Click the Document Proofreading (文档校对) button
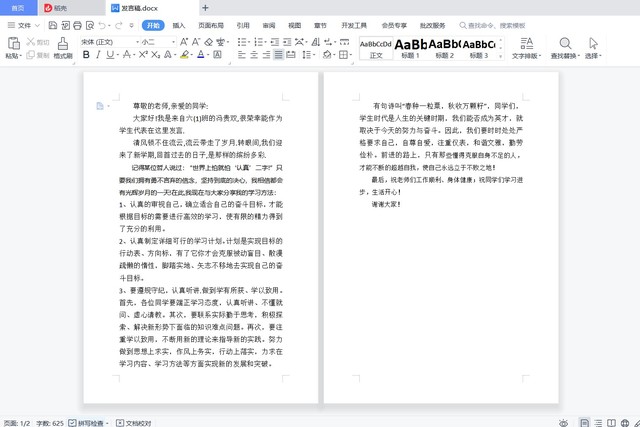Screen dimensions: 640x427 click(x=134, y=422)
